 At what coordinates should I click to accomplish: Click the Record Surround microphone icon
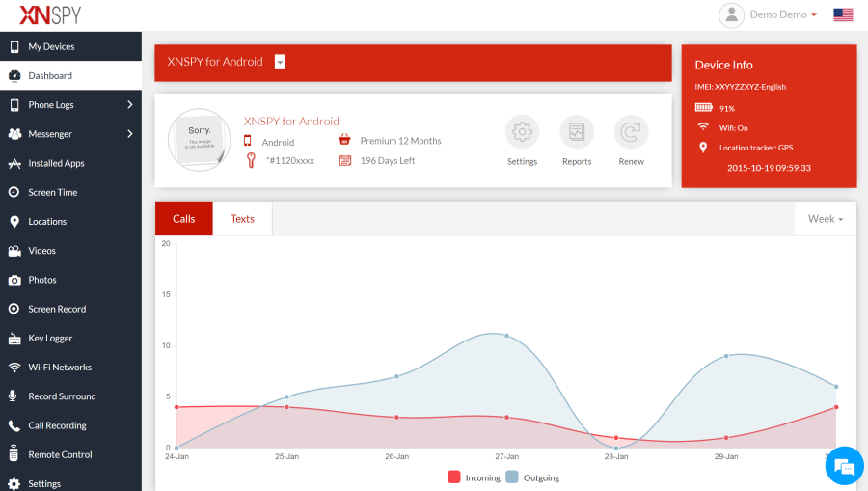pos(14,396)
